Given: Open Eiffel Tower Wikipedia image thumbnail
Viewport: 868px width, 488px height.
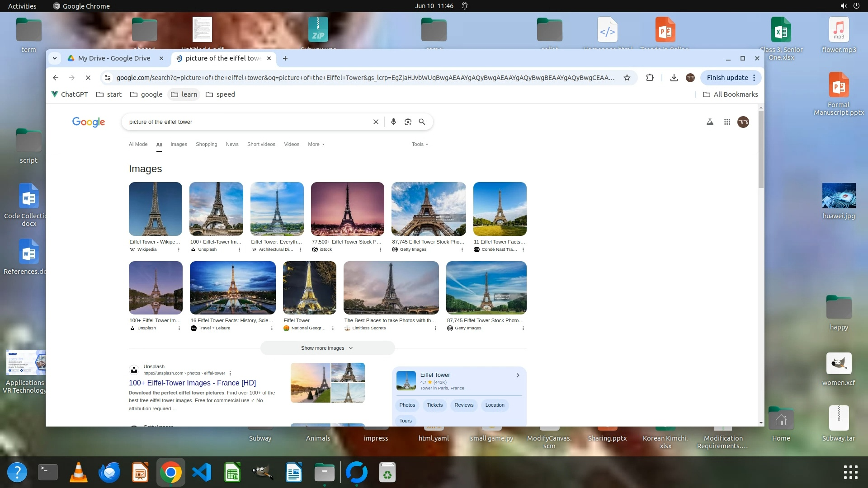Looking at the screenshot, I should tap(156, 209).
